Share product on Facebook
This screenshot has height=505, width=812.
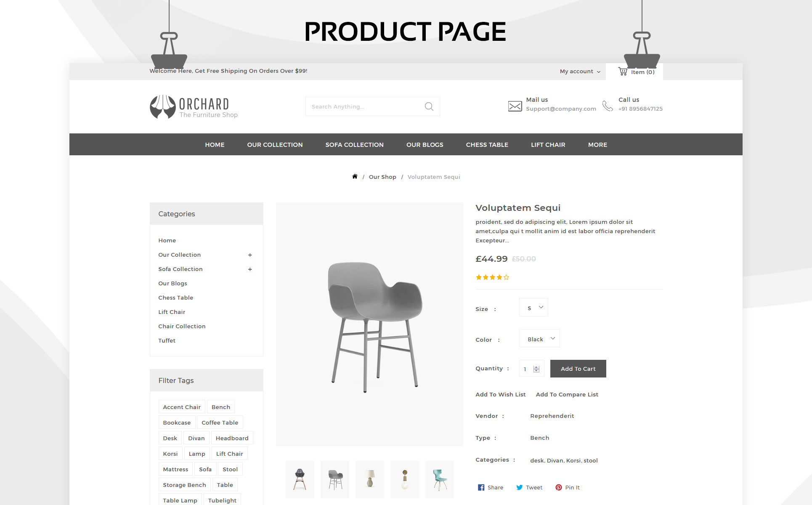(490, 487)
